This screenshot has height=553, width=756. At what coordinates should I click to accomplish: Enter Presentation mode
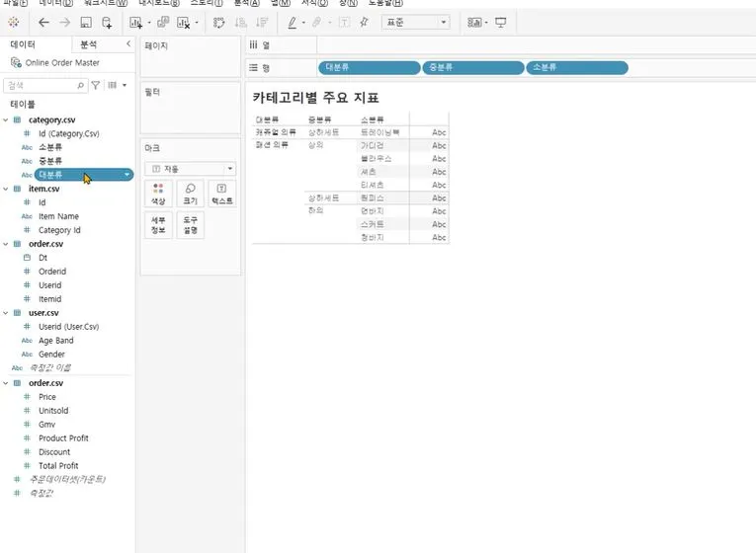click(501, 22)
